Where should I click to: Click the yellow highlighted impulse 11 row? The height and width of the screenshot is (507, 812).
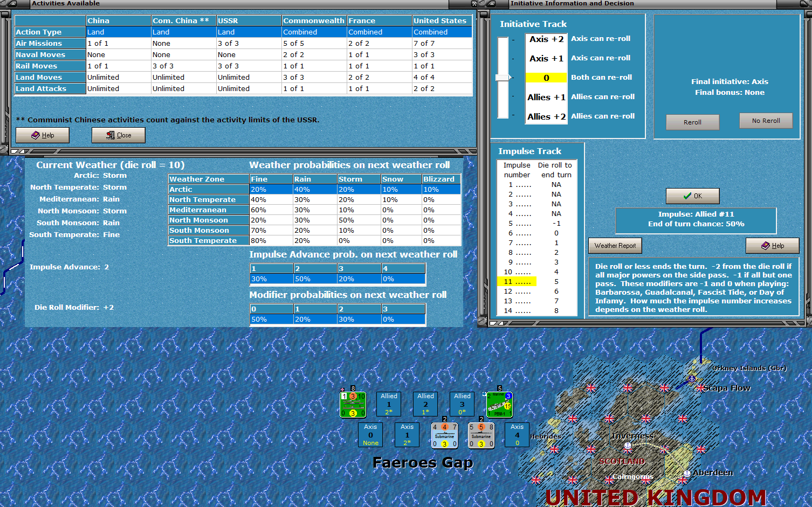click(517, 282)
